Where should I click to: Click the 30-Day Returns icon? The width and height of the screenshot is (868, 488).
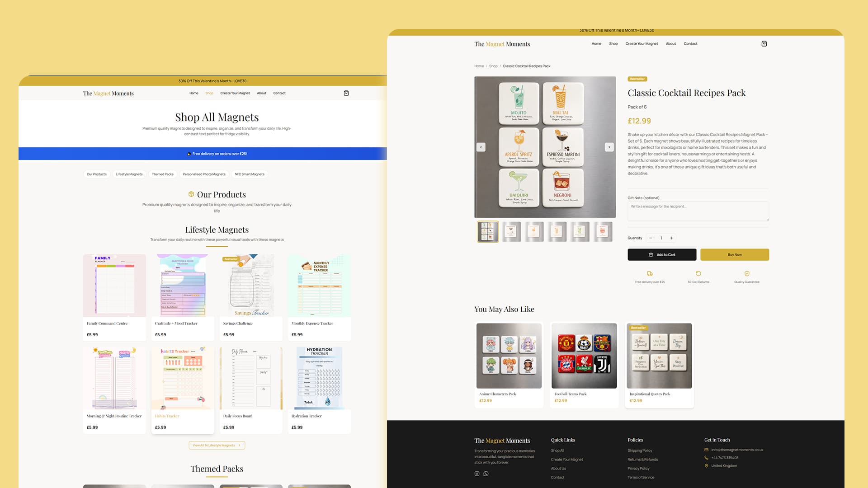698,273
